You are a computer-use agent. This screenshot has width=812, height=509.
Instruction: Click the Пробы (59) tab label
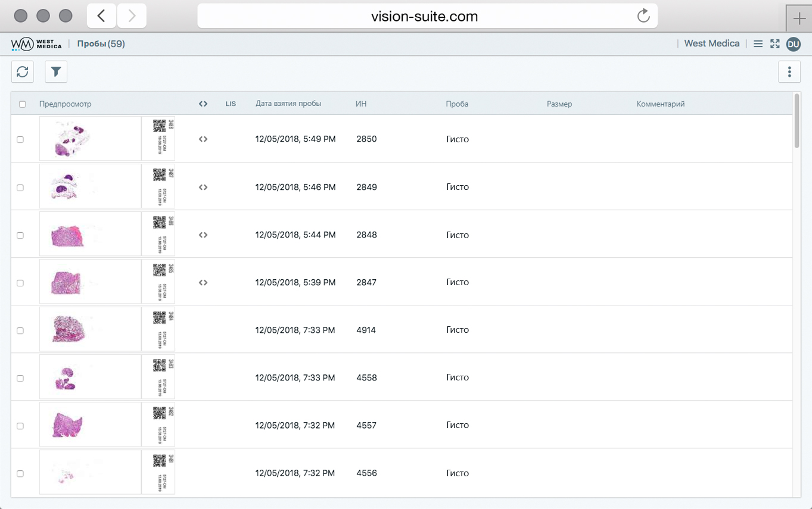point(101,43)
